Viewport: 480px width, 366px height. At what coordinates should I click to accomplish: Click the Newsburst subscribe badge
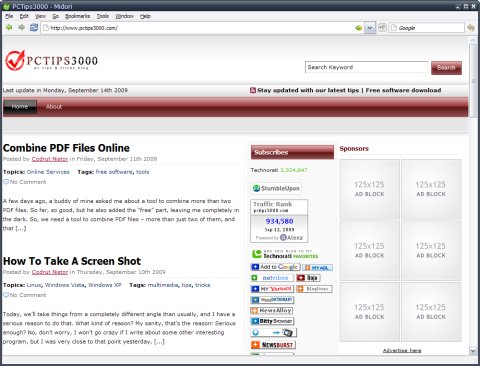pos(273,344)
